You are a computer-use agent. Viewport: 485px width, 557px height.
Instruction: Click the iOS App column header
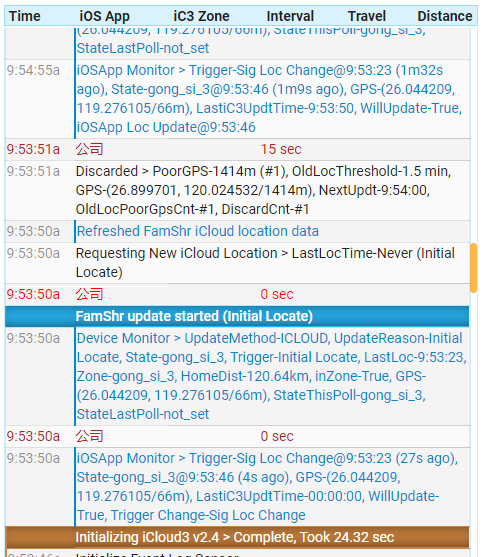point(104,16)
